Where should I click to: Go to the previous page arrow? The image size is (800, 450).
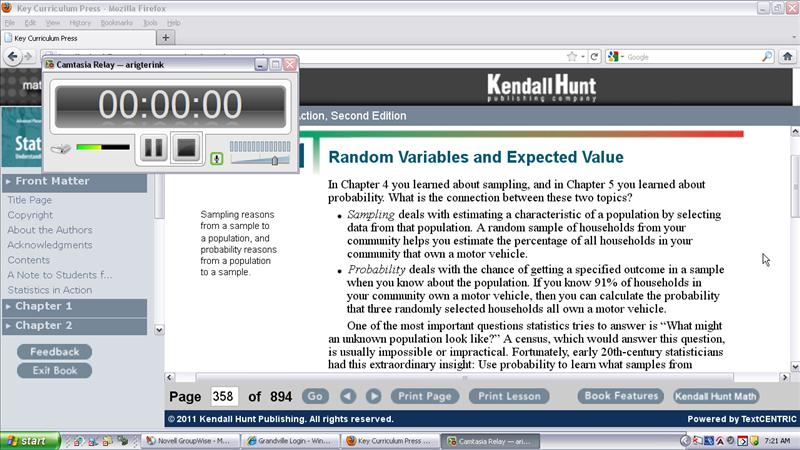[348, 396]
